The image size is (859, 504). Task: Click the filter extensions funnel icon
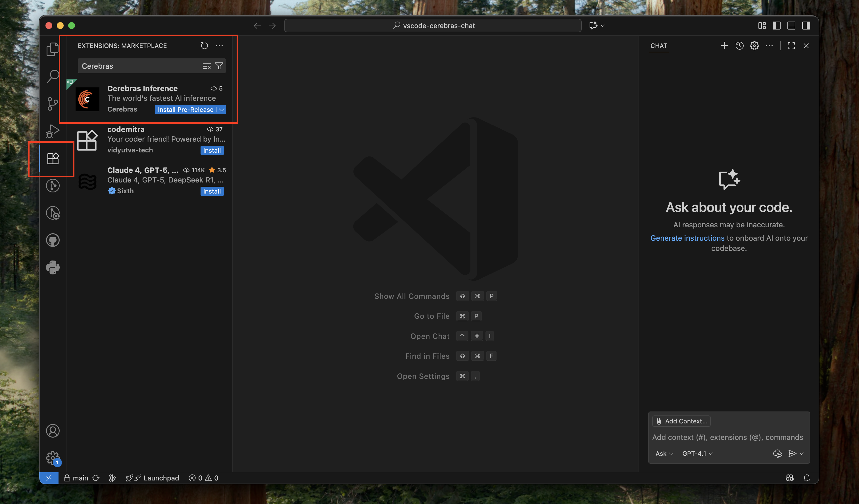(x=219, y=66)
